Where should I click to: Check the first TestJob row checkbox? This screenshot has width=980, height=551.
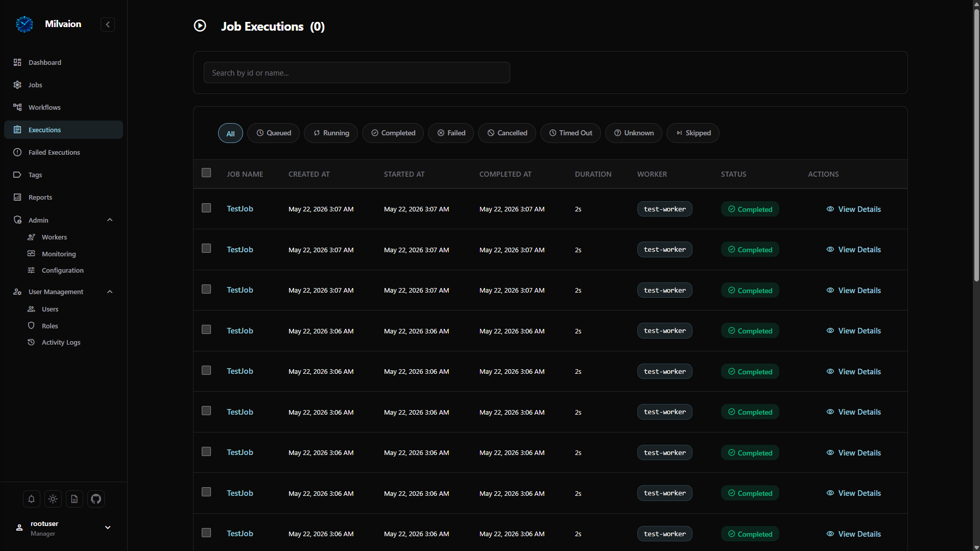(206, 208)
